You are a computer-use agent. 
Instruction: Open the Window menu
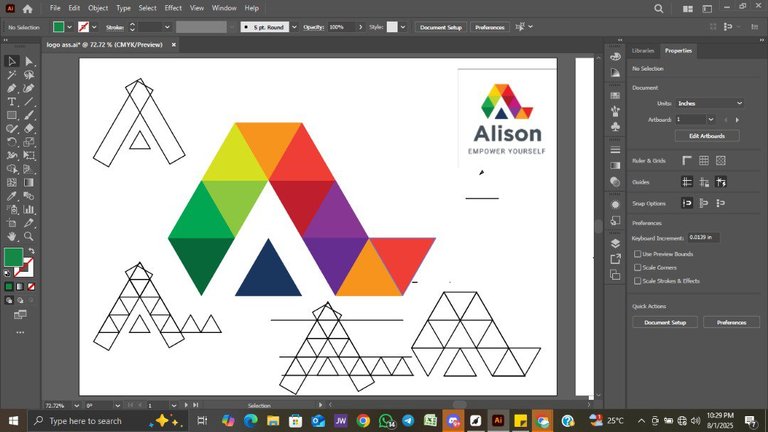pyautogui.click(x=224, y=8)
